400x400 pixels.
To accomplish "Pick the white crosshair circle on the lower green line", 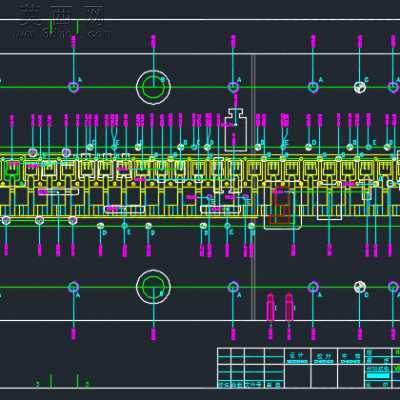I will 360,287.
